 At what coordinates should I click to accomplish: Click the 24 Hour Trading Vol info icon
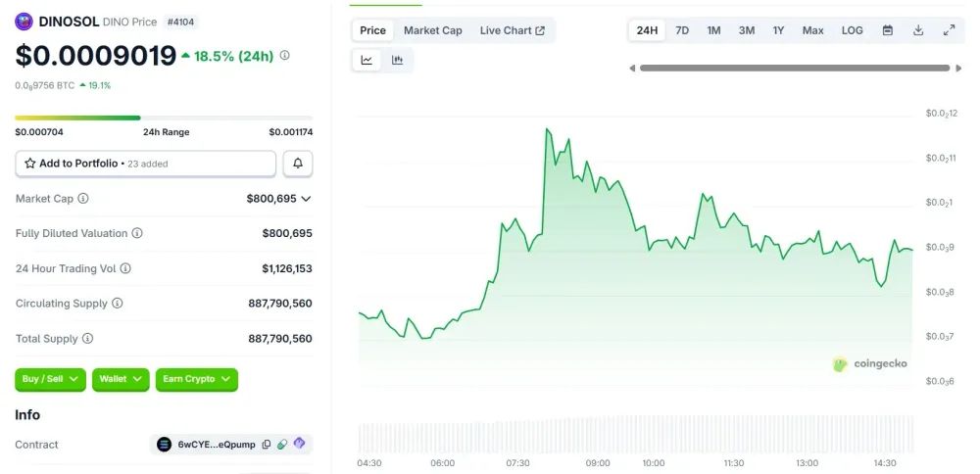(x=125, y=268)
